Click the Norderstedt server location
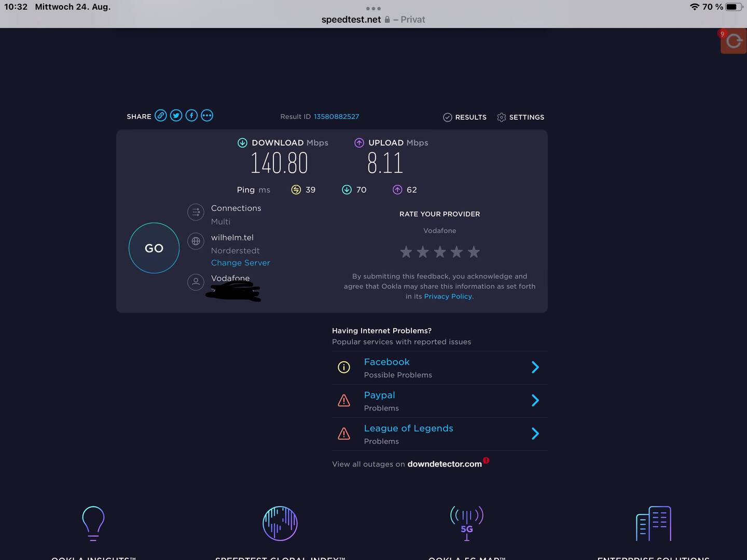Screen dimensions: 747x560 [235, 250]
